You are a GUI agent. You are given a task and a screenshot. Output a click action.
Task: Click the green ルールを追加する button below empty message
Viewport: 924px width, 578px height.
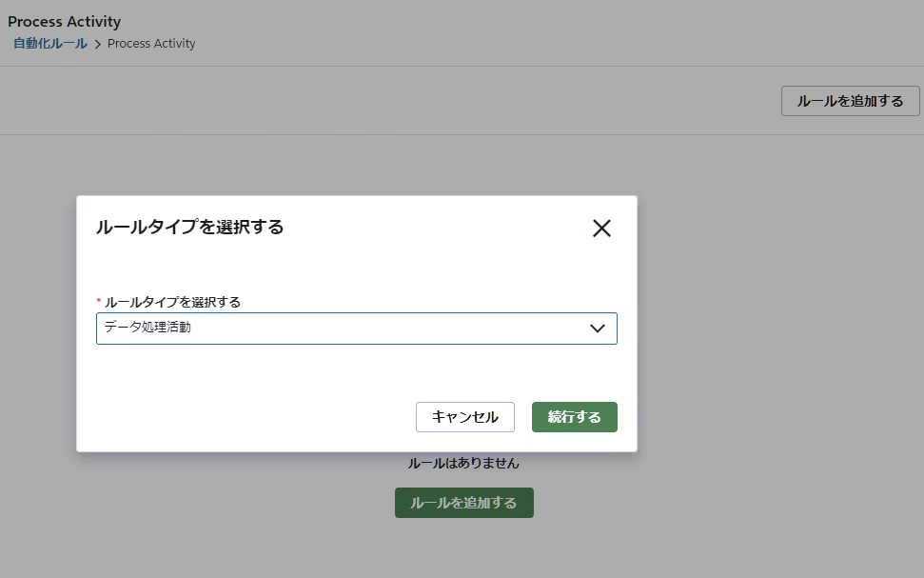(463, 503)
